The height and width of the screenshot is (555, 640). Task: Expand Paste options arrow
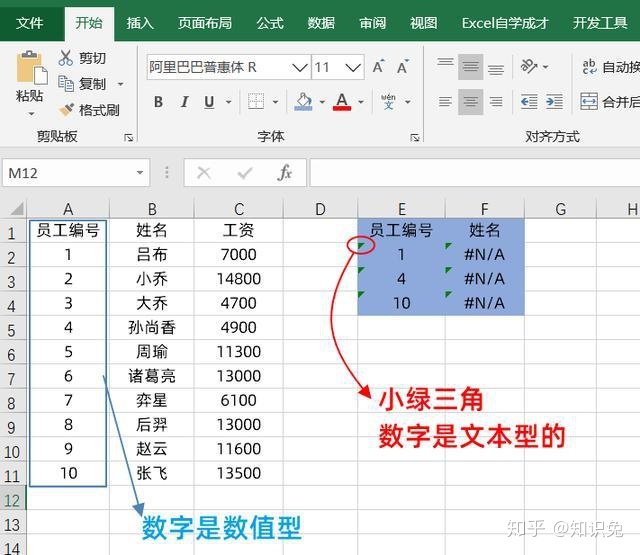coord(31,114)
